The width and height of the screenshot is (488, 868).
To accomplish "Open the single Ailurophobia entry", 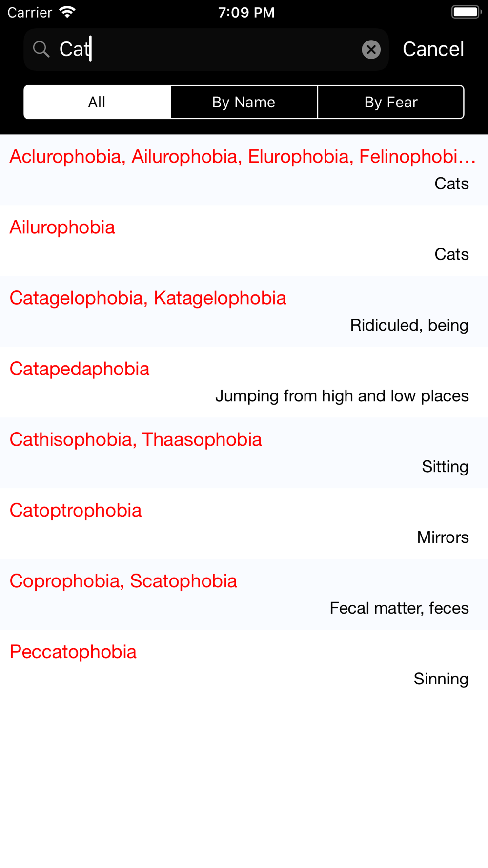I will (244, 241).
